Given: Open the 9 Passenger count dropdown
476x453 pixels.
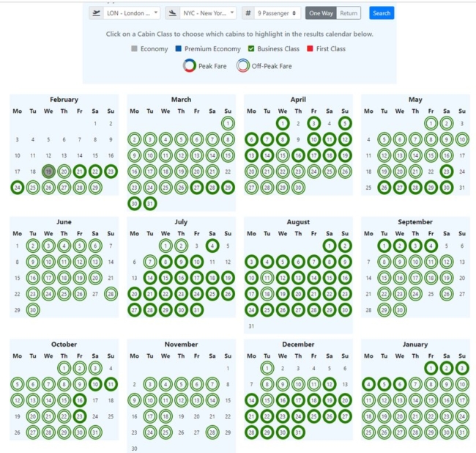Looking at the screenshot, I should click(x=278, y=13).
